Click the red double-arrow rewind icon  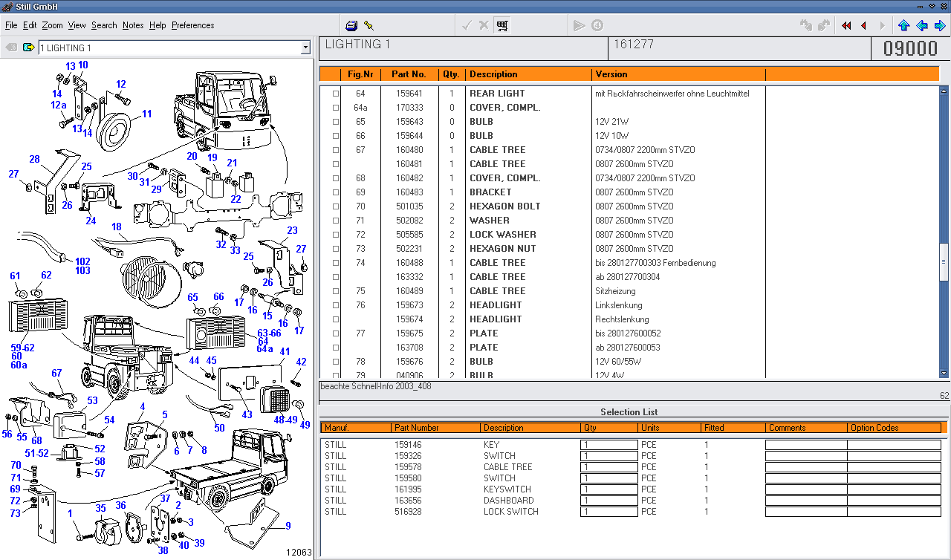[x=846, y=25]
